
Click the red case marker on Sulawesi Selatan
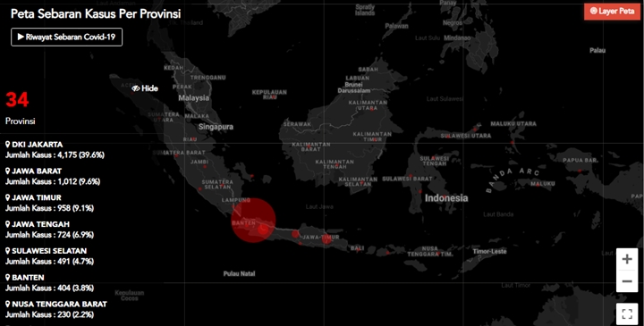[419, 191]
